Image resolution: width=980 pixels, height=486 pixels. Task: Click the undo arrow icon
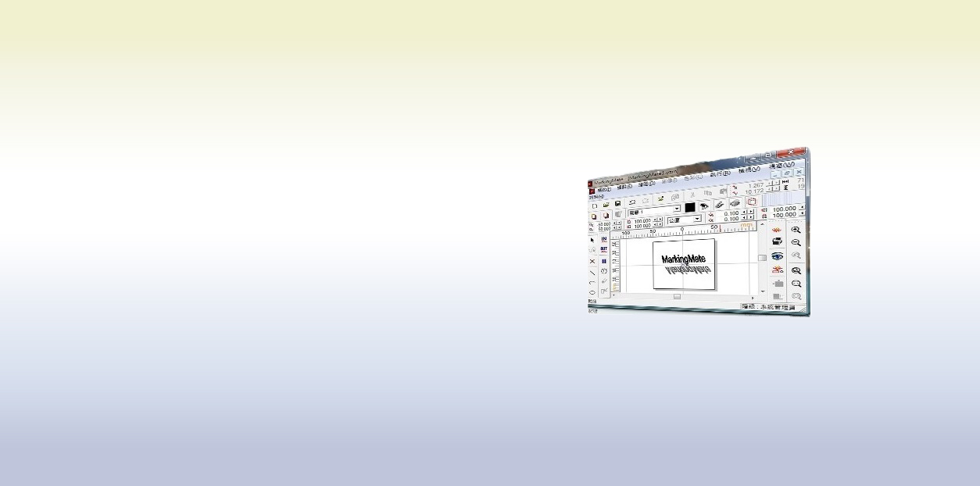coord(632,202)
